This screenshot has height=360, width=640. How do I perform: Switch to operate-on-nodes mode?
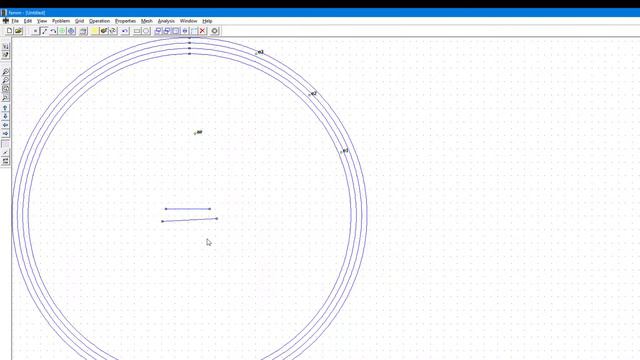tap(35, 31)
